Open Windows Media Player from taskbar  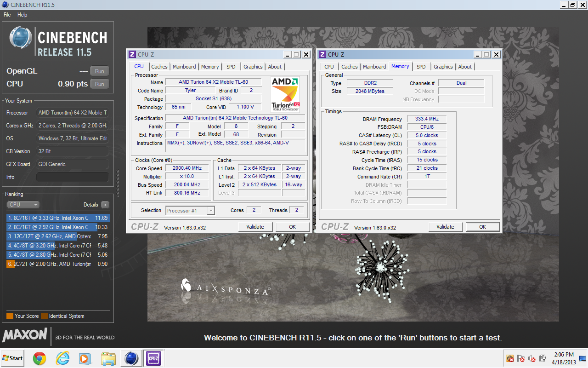(85, 358)
